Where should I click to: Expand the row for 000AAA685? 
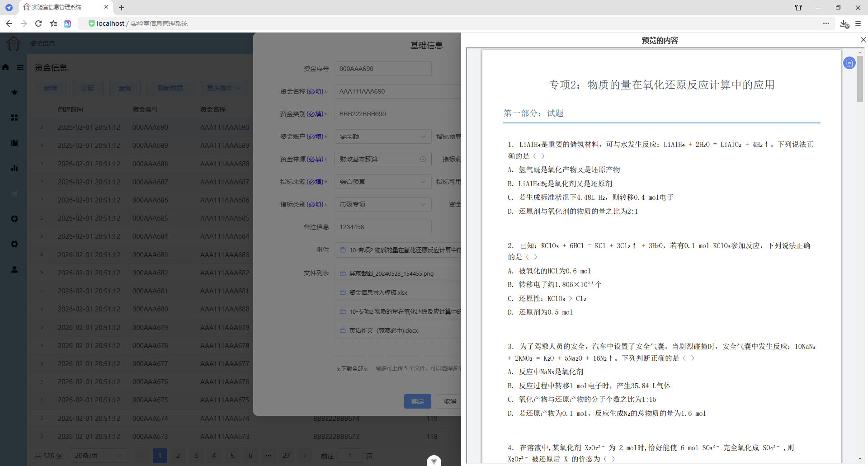coord(42,218)
